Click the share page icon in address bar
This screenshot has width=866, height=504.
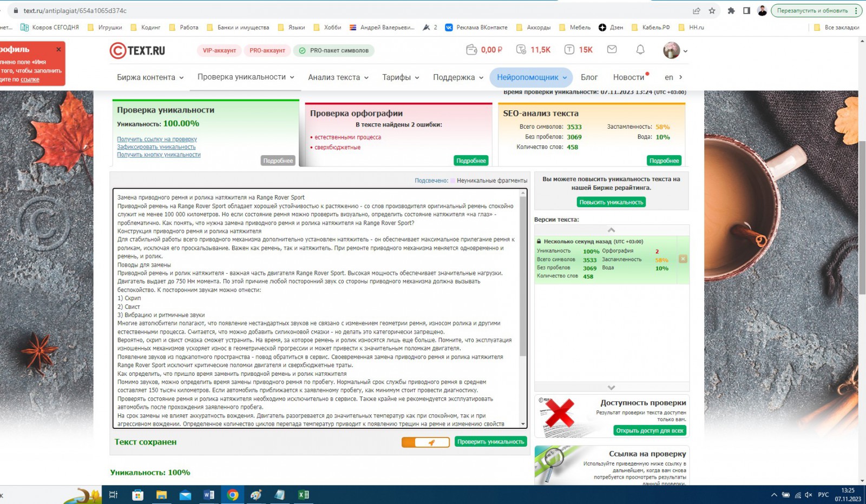click(697, 11)
